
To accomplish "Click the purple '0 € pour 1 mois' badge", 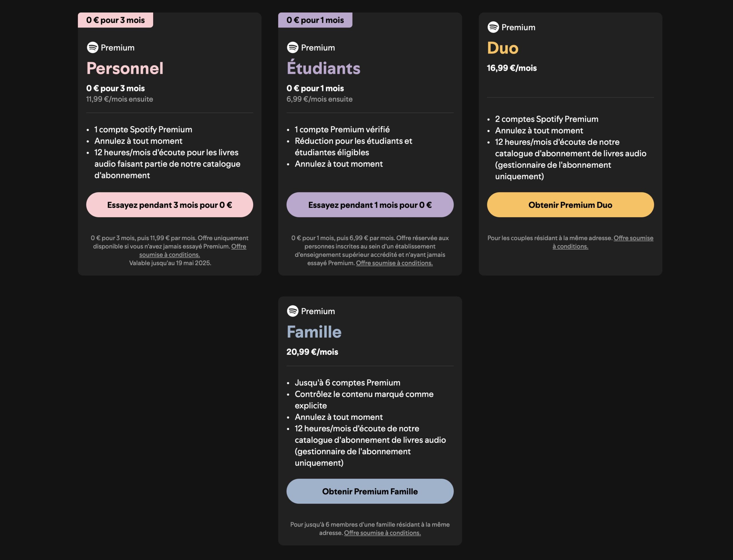I will 315,20.
